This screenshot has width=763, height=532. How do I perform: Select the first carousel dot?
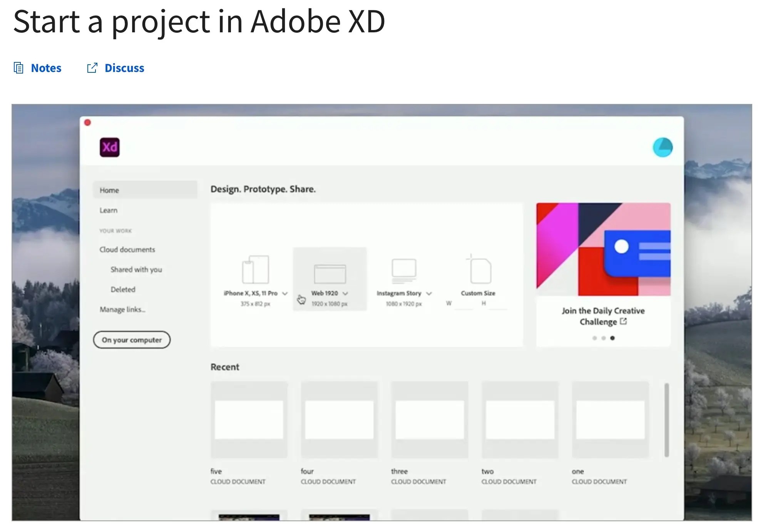[594, 338]
